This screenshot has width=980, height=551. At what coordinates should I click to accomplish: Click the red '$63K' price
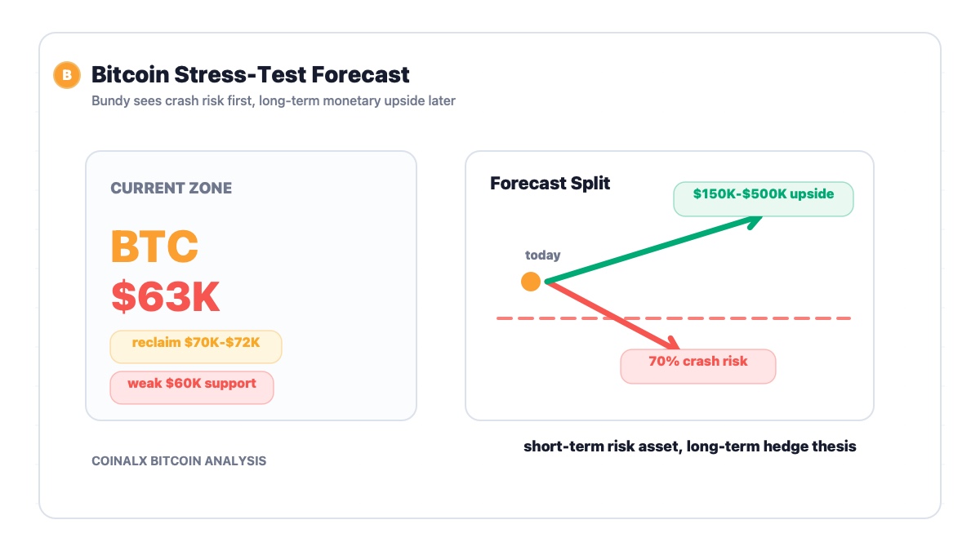click(166, 296)
